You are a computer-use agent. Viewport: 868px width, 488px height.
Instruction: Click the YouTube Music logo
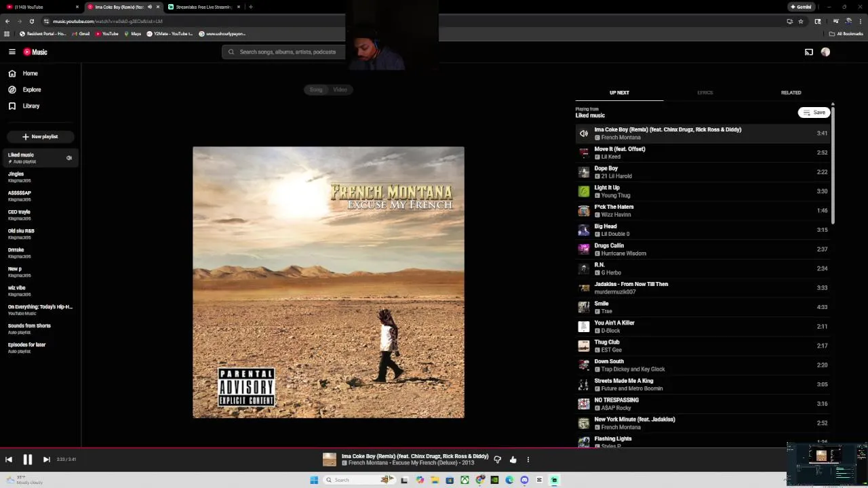click(x=35, y=52)
